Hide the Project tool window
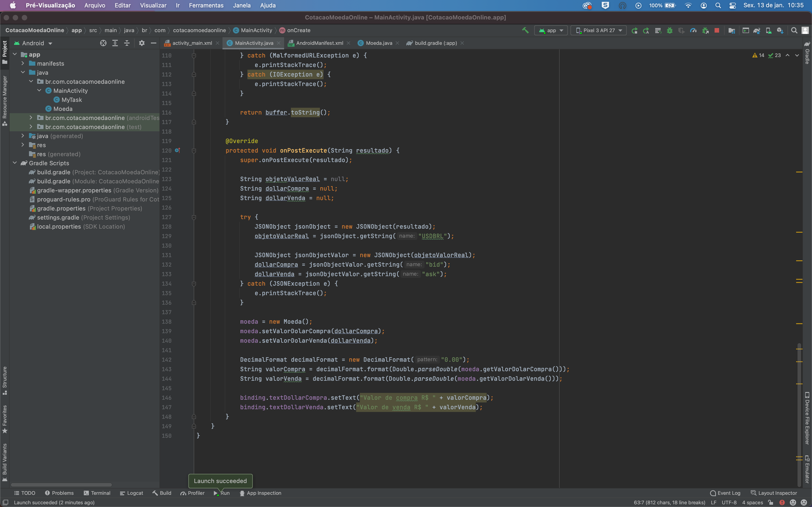The width and height of the screenshot is (812, 507). [x=154, y=43]
